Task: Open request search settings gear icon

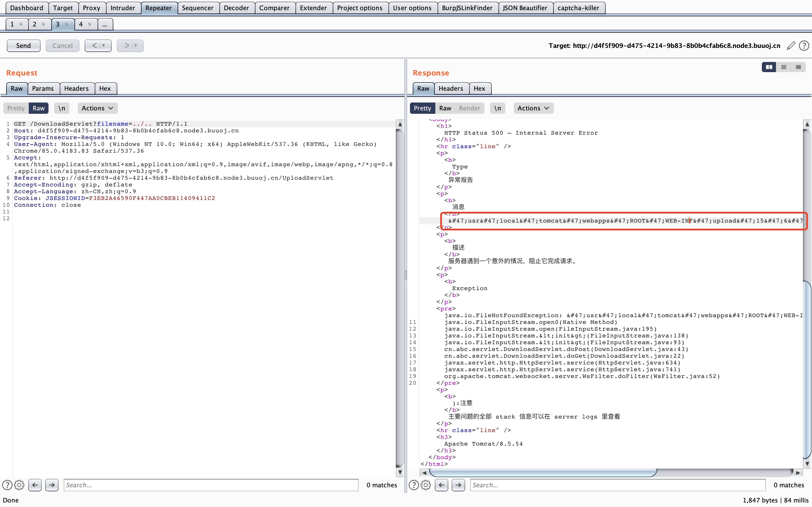Action: pyautogui.click(x=19, y=485)
